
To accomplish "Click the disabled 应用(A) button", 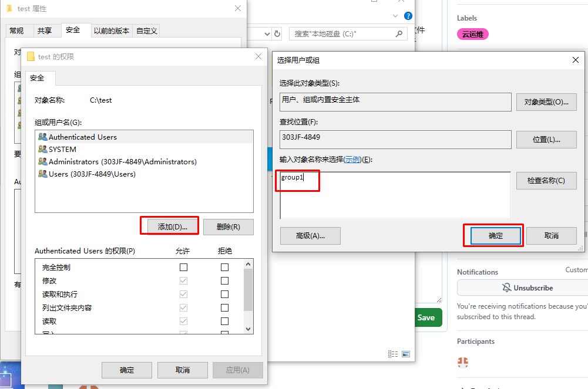I will coord(238,370).
